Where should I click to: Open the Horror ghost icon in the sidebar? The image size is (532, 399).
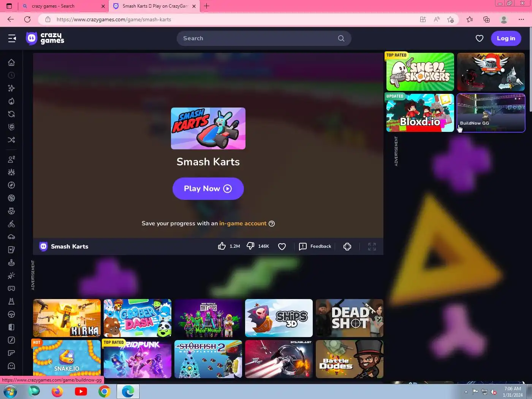pos(11,366)
